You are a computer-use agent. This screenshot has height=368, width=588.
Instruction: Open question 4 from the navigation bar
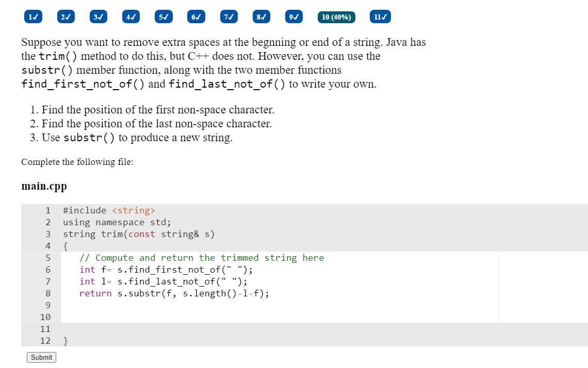point(131,16)
